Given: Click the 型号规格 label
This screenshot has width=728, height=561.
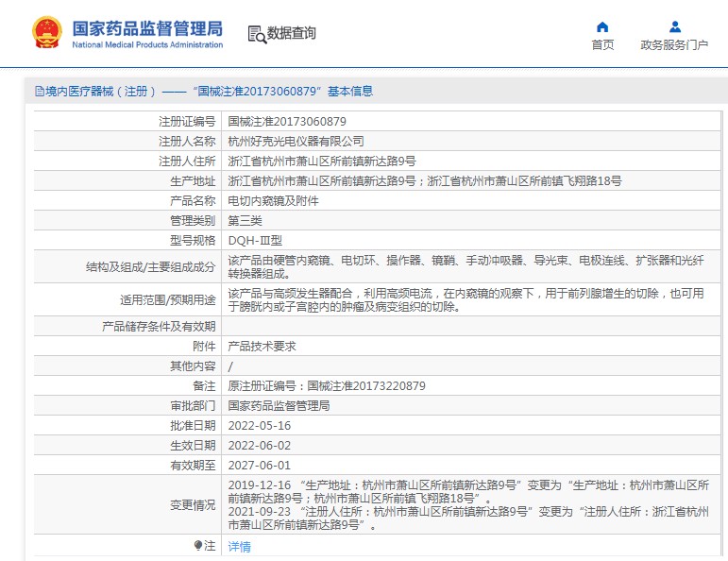Looking at the screenshot, I should (x=193, y=241).
